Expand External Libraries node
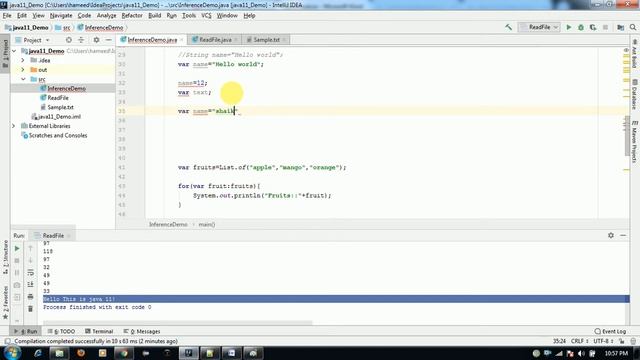Screen dimensions: 640x360 [x=14, y=126]
